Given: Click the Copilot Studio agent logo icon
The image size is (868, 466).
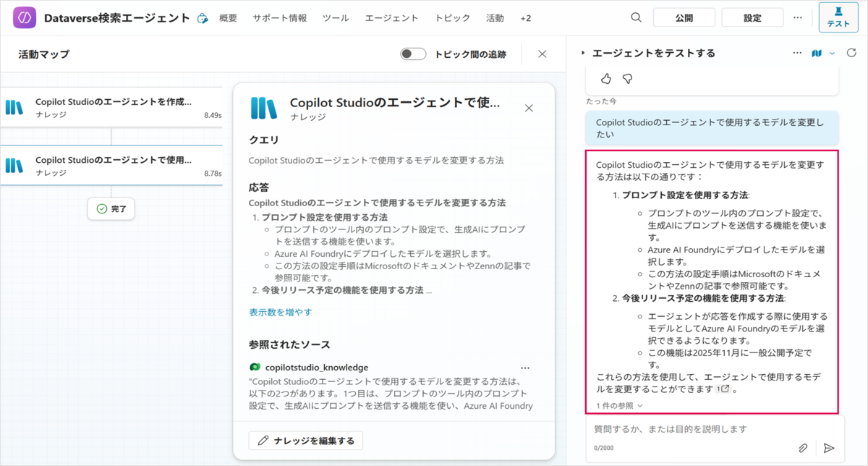Looking at the screenshot, I should tap(24, 17).
